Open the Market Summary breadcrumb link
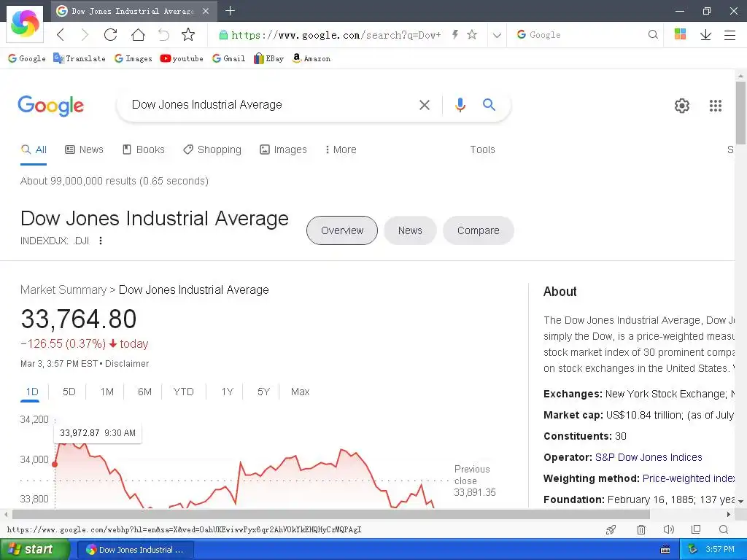747x560 pixels. tap(63, 290)
